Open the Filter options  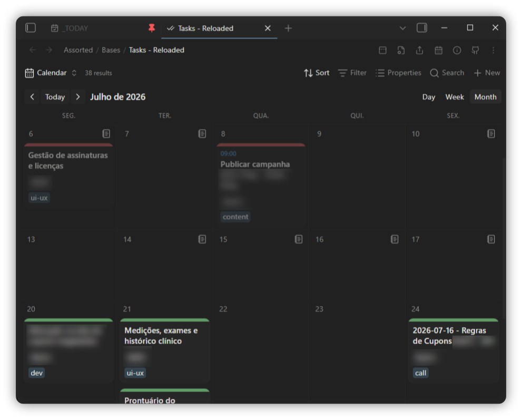point(352,73)
